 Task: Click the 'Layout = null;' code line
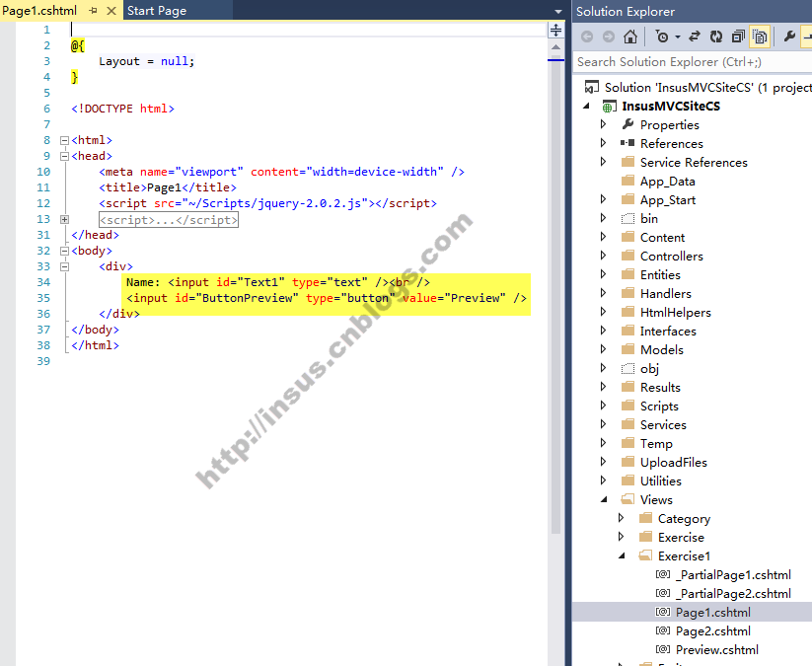click(147, 61)
